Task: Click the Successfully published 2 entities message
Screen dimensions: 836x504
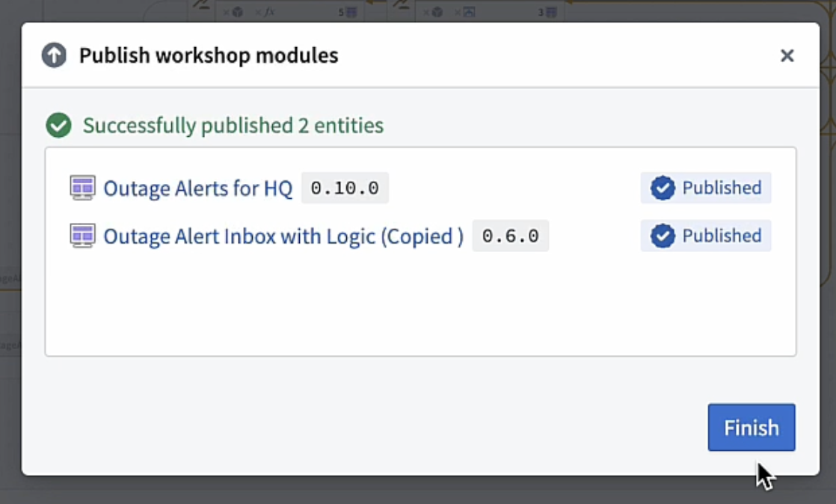Action: click(x=233, y=125)
